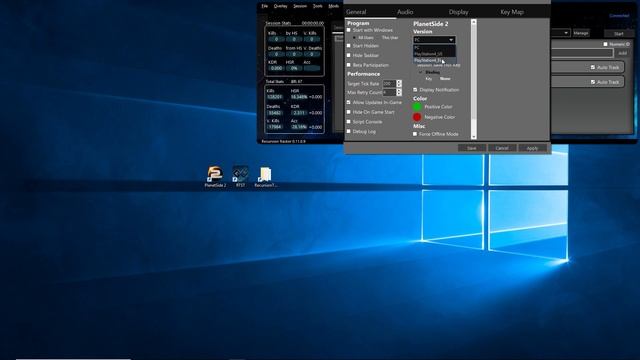Click the Binding Key value None
Image resolution: width=640 pixels, height=360 pixels.
pyautogui.click(x=445, y=79)
